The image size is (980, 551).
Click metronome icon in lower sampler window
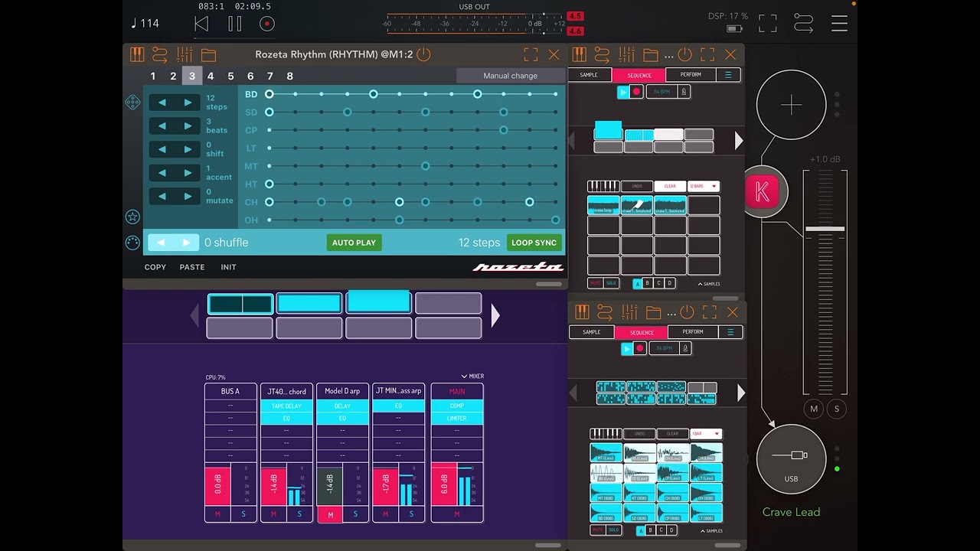point(686,348)
